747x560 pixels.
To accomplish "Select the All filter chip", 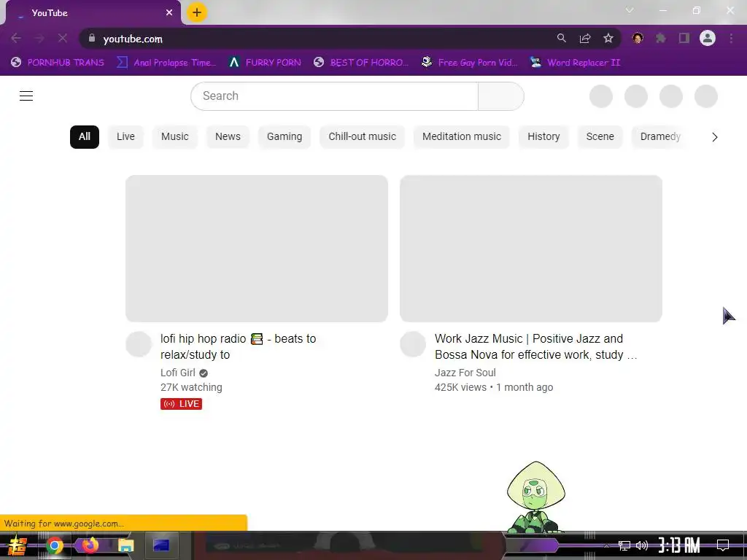I will coord(85,136).
